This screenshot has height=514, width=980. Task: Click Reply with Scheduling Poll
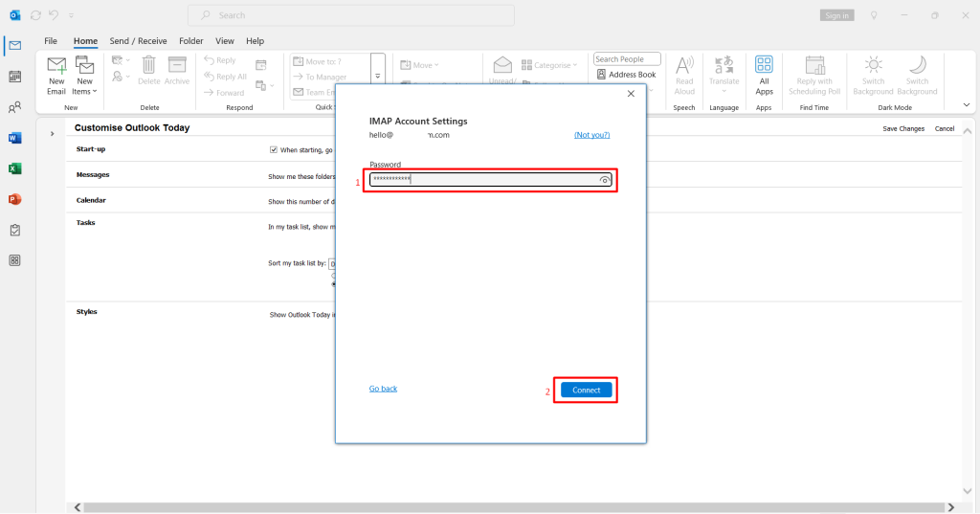814,76
